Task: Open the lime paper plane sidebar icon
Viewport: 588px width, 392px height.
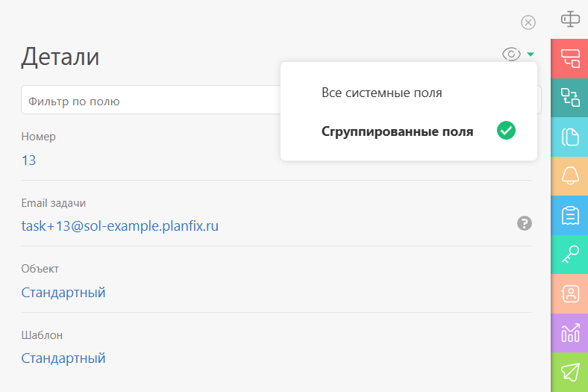Action: click(x=569, y=372)
